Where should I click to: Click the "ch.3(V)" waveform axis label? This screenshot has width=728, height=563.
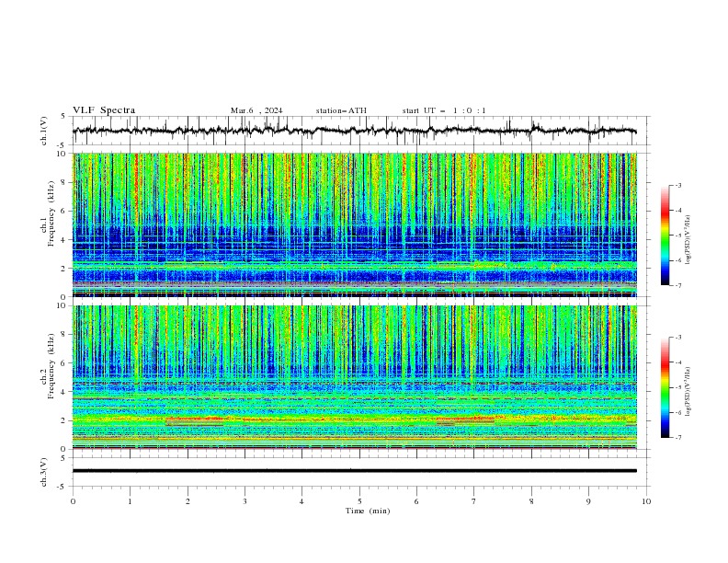pyautogui.click(x=44, y=472)
